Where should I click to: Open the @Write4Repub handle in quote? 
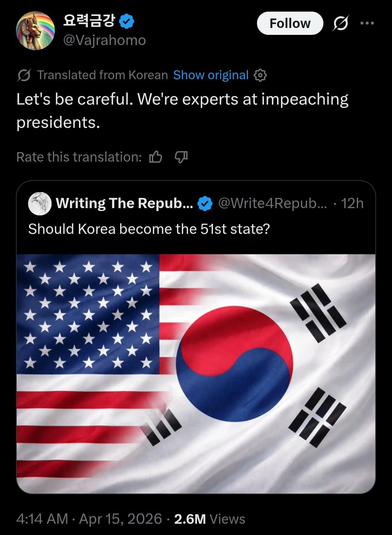pos(272,203)
